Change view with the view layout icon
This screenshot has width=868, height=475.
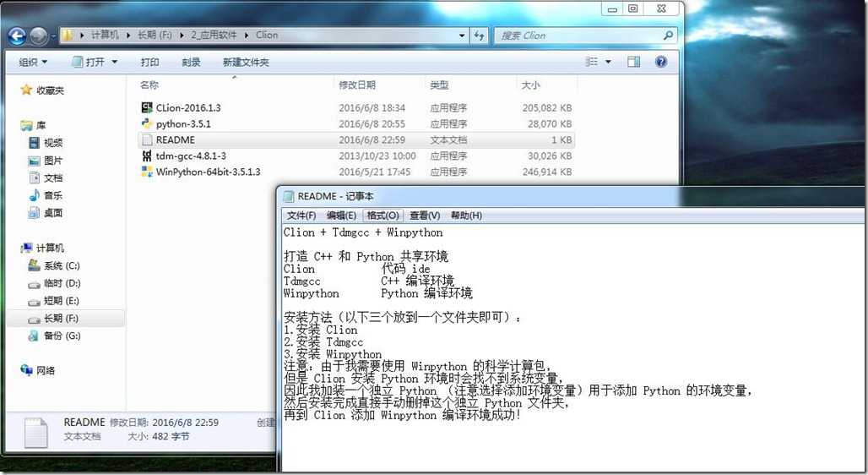[x=592, y=62]
